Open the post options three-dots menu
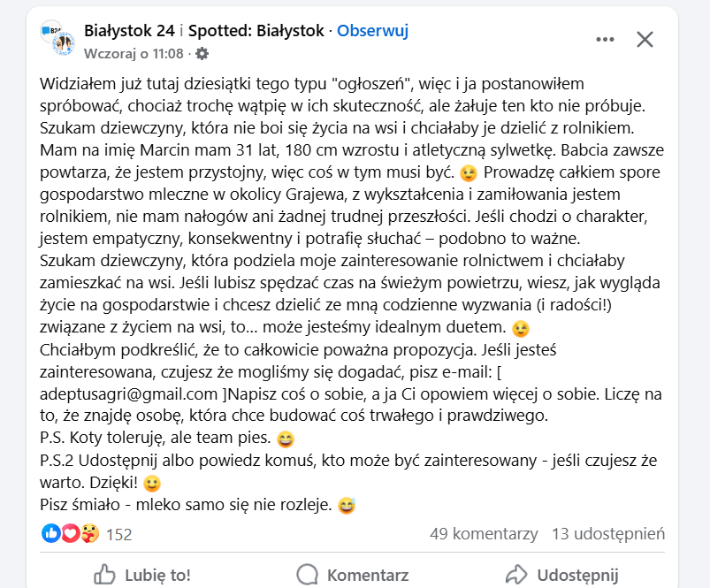 pyautogui.click(x=605, y=39)
